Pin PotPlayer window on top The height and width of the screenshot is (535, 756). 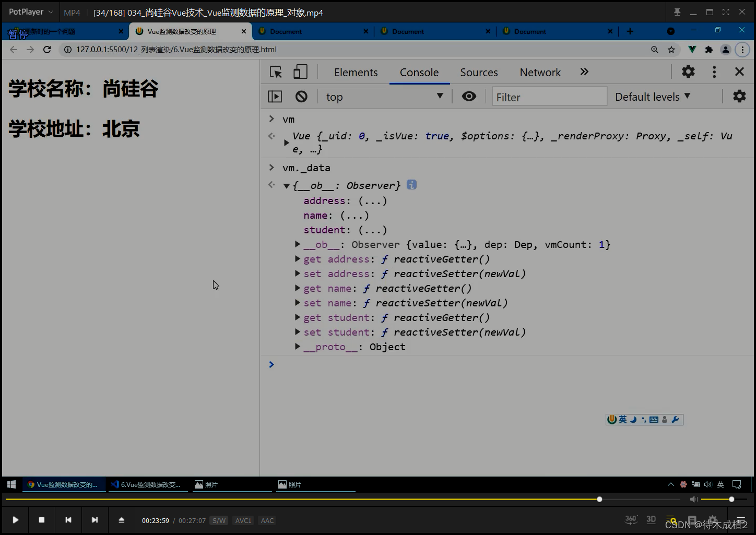677,12
